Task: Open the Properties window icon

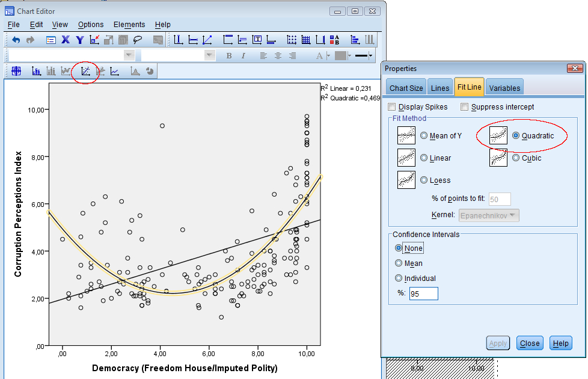Action: 51,40
